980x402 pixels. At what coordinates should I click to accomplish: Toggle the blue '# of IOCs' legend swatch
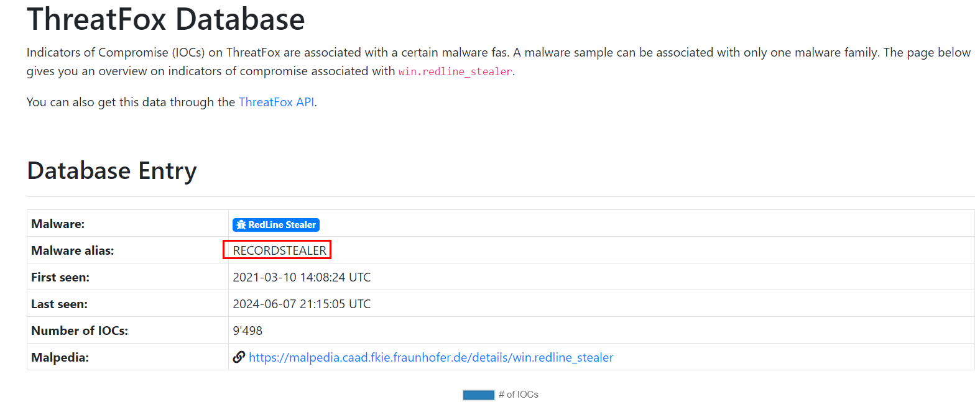478,395
